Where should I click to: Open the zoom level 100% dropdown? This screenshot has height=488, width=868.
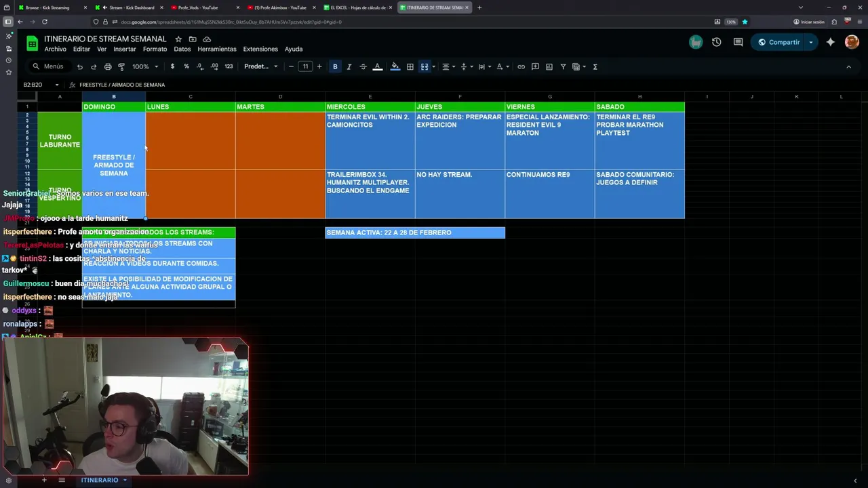[145, 66]
